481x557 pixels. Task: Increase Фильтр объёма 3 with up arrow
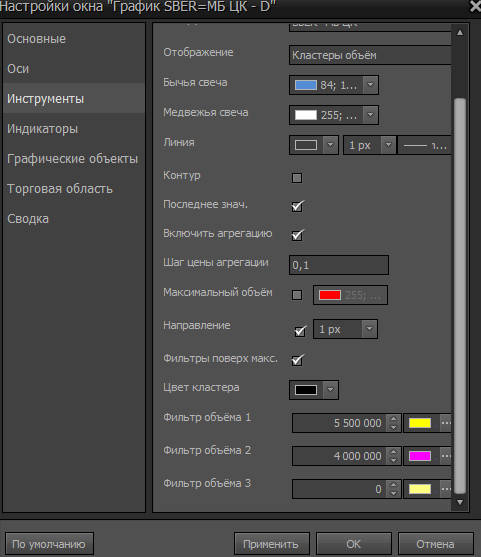point(393,485)
